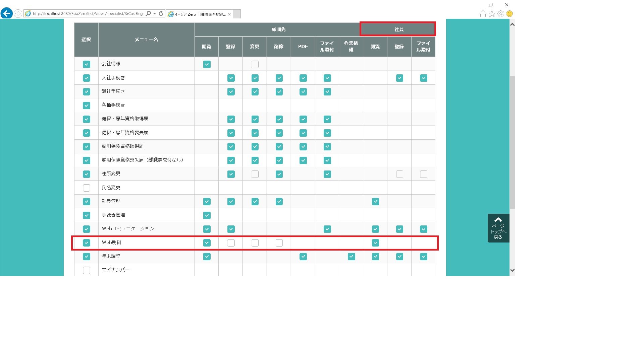Open browser settings gear icon

click(500, 14)
